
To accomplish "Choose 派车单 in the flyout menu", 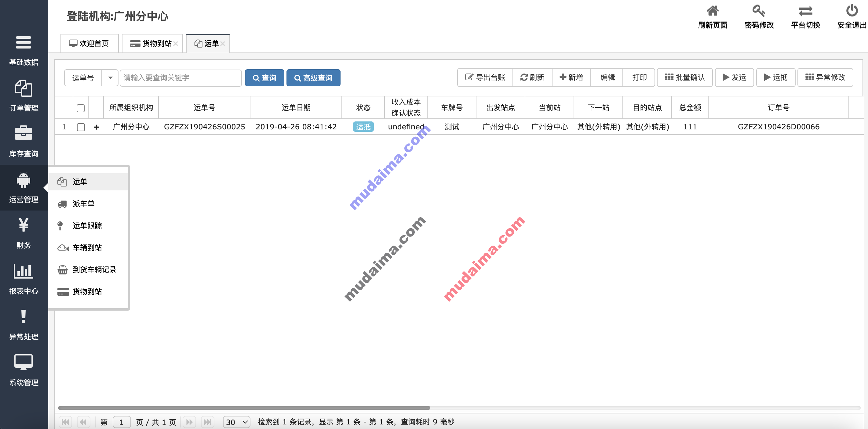I will click(88, 204).
